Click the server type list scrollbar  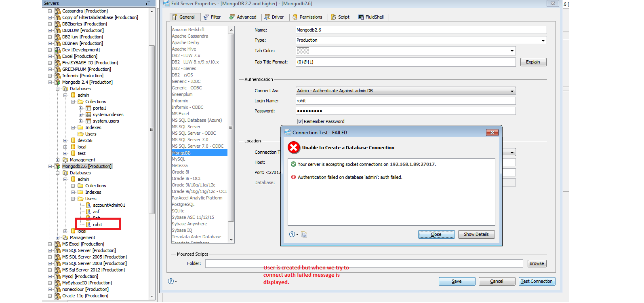tap(231, 128)
